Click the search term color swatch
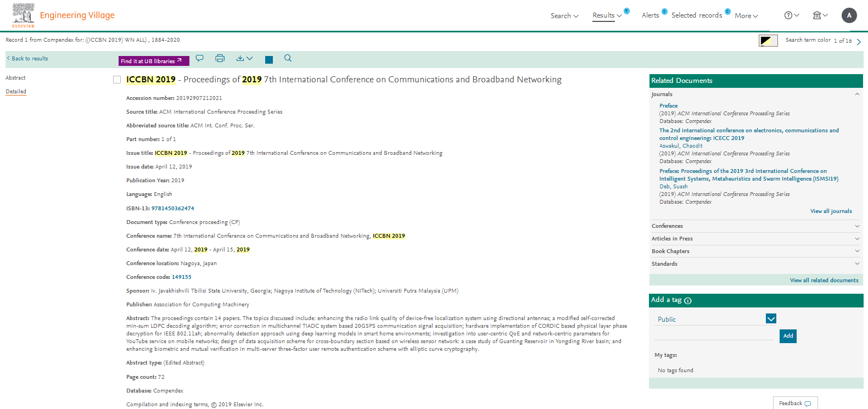The image size is (868, 409). point(768,41)
